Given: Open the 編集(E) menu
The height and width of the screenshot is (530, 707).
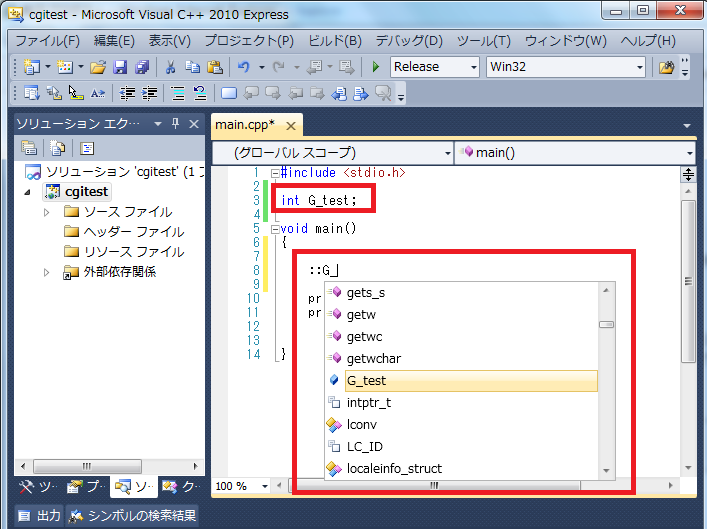Looking at the screenshot, I should pos(114,41).
